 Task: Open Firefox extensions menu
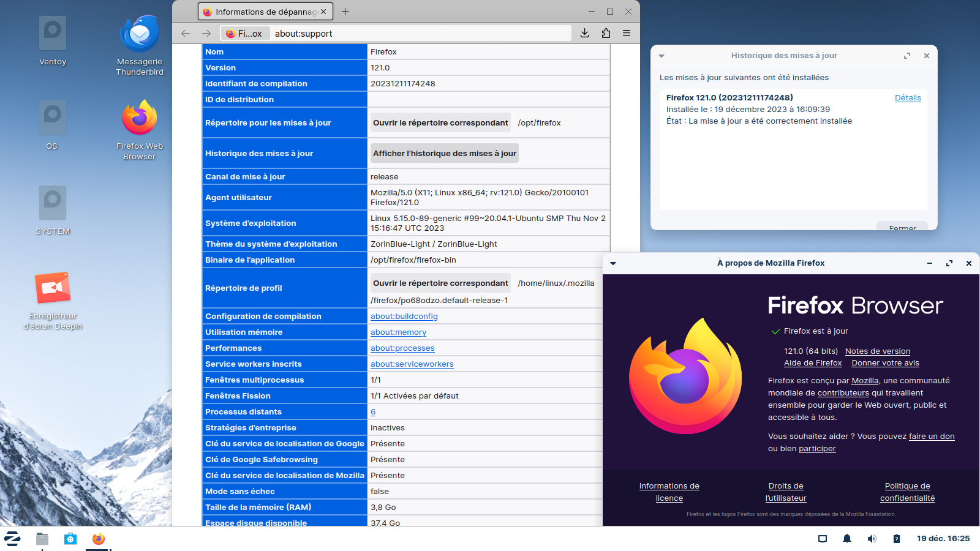pyautogui.click(x=606, y=34)
